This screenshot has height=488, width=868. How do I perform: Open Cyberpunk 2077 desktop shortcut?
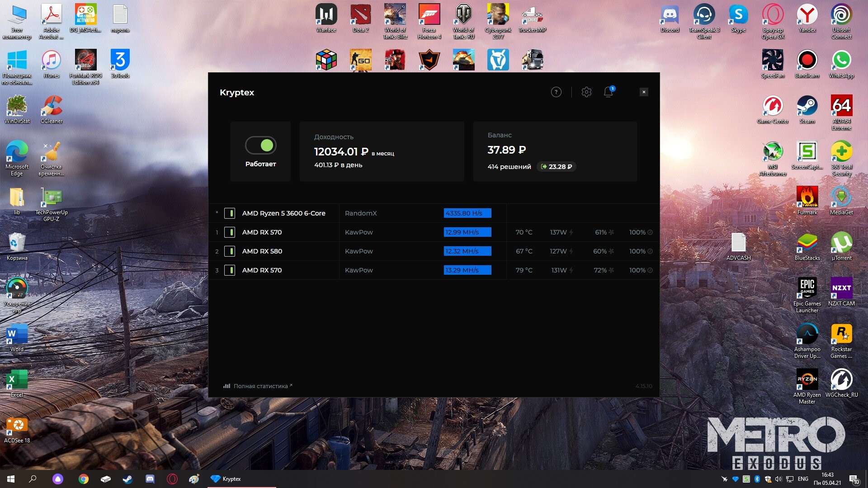(498, 21)
